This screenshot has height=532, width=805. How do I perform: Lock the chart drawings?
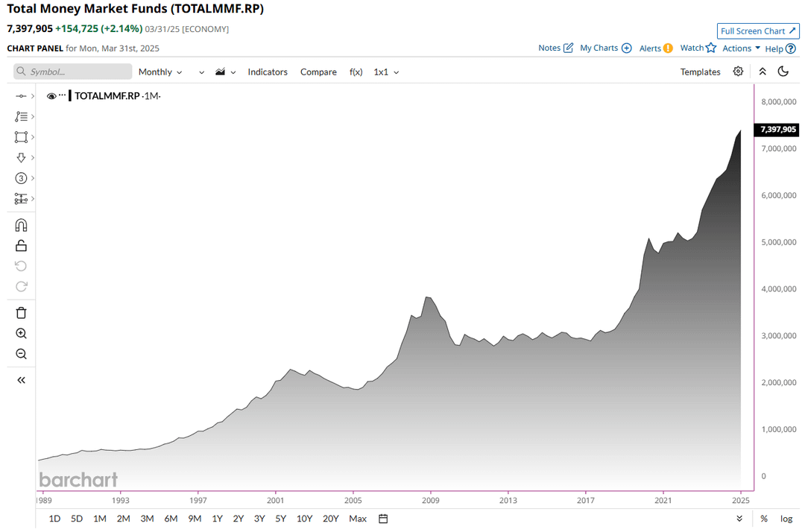coord(20,245)
